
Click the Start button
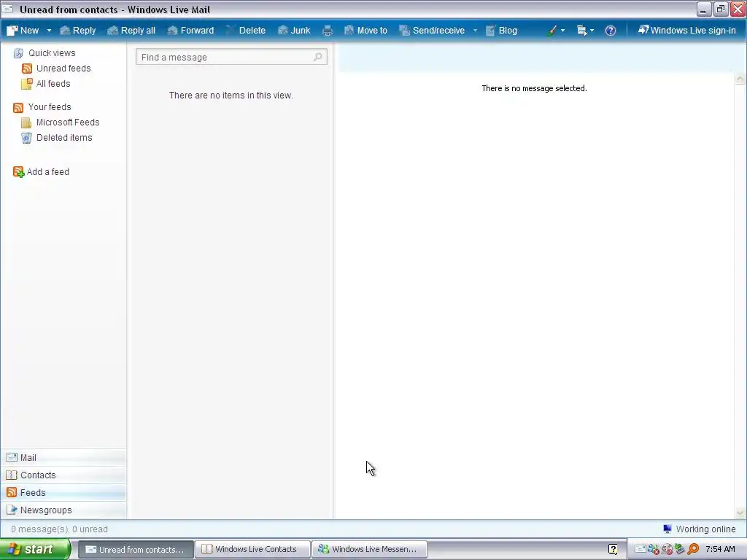tap(34, 549)
